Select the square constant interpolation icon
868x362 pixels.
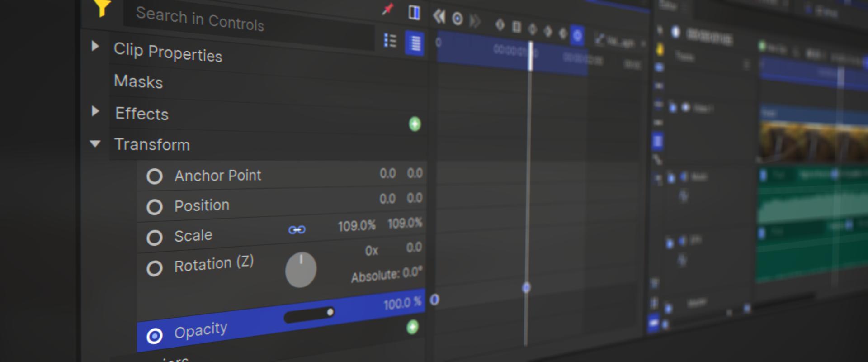point(516,27)
